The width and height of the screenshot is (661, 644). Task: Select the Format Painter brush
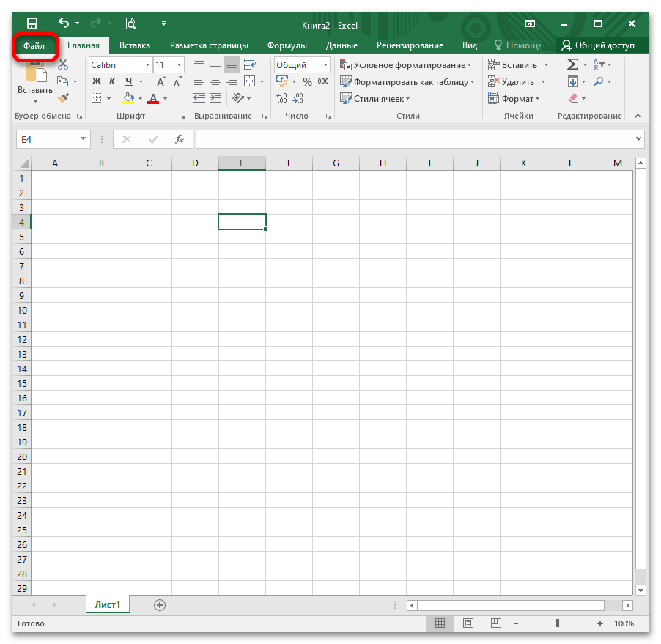[63, 98]
